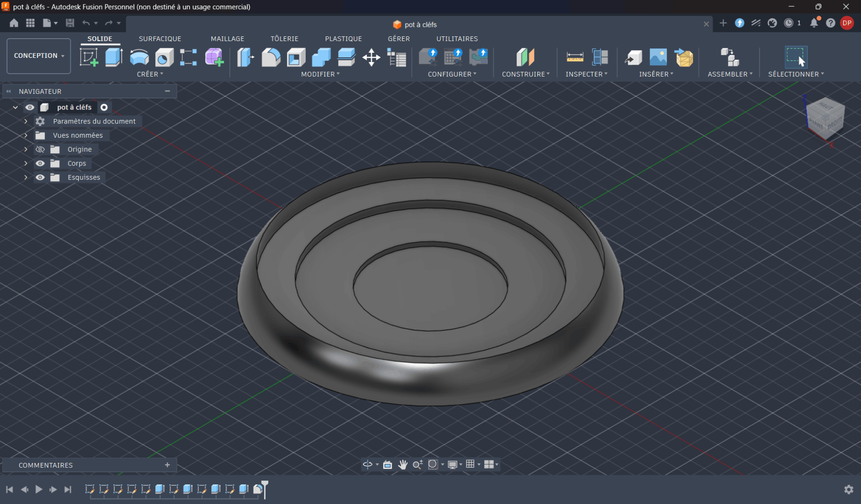Image resolution: width=861 pixels, height=504 pixels.
Task: Select the Fillet tool in Modifier group
Action: coord(271,57)
